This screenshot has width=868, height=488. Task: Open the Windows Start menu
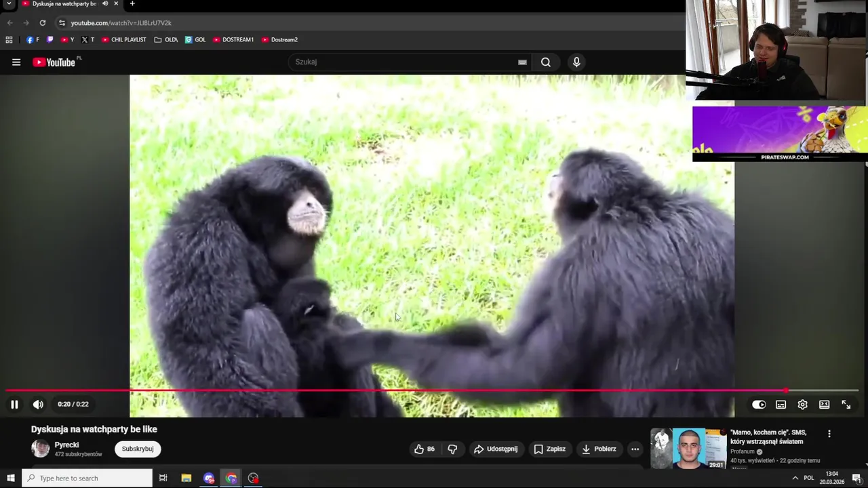[10, 479]
